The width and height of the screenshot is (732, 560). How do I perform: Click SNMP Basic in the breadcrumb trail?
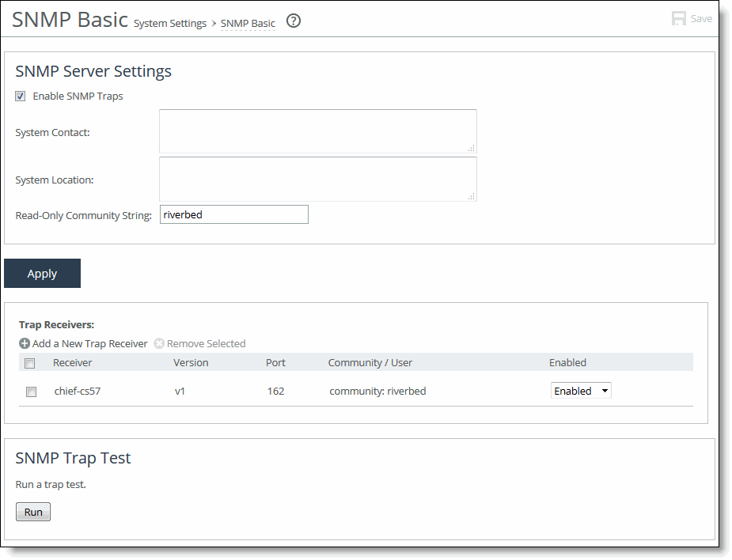(248, 23)
